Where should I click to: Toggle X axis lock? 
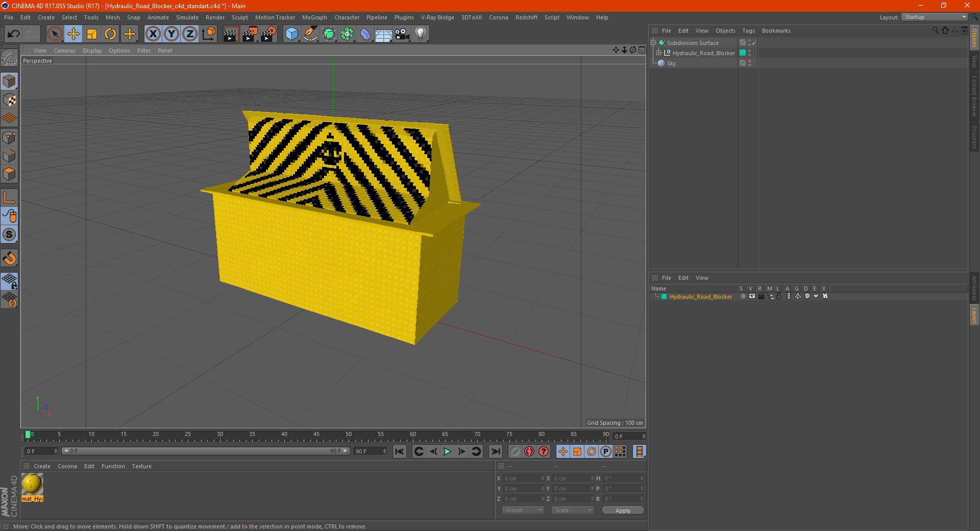153,34
